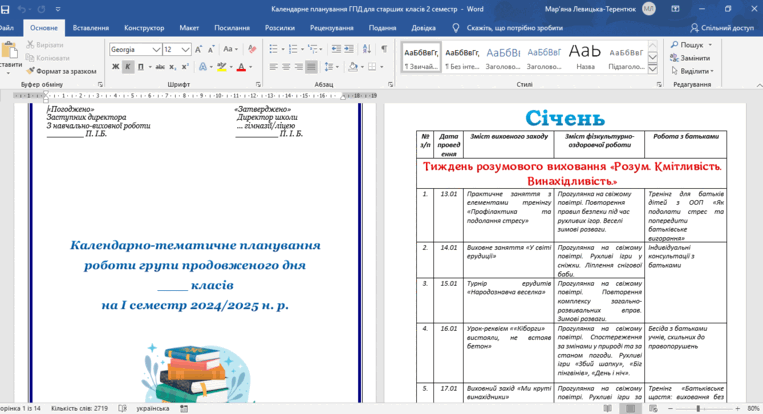The height and width of the screenshot is (414, 763).
Task: Click Спільний доступ share button
Action: pyautogui.click(x=722, y=28)
